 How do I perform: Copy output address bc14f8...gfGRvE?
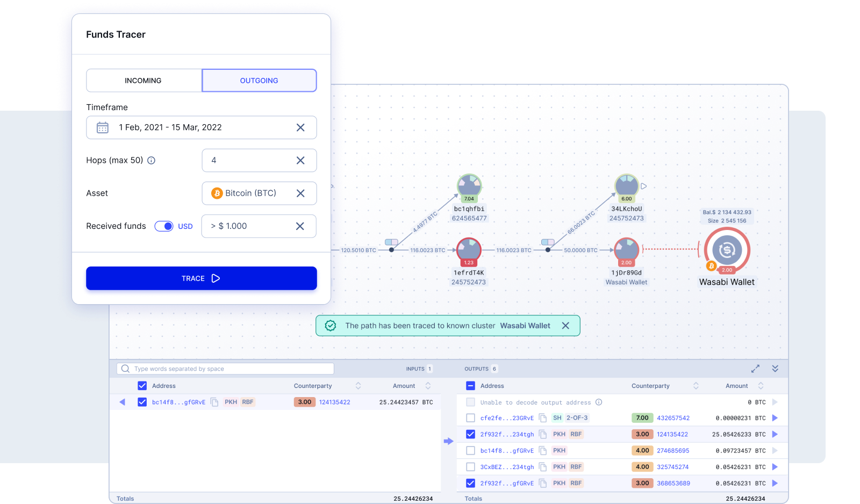tap(543, 451)
